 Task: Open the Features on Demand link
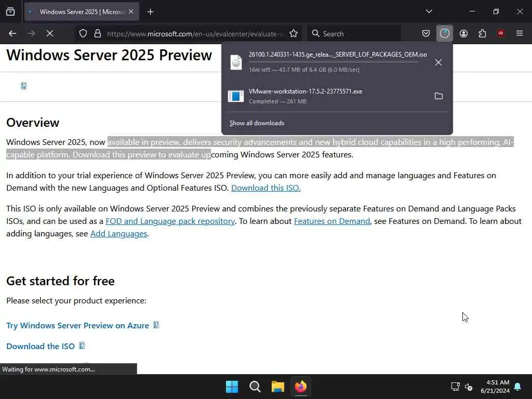pyautogui.click(x=332, y=221)
